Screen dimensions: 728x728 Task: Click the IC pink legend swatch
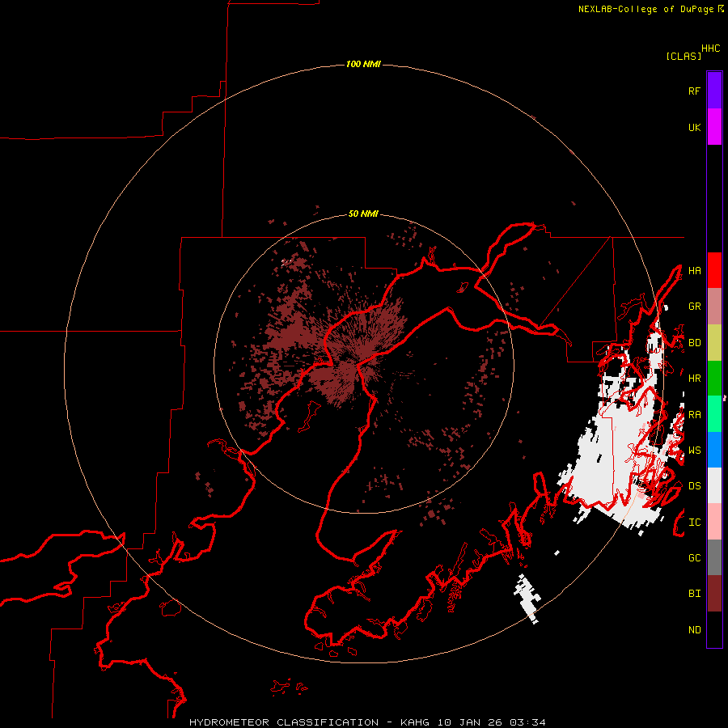[x=714, y=522]
